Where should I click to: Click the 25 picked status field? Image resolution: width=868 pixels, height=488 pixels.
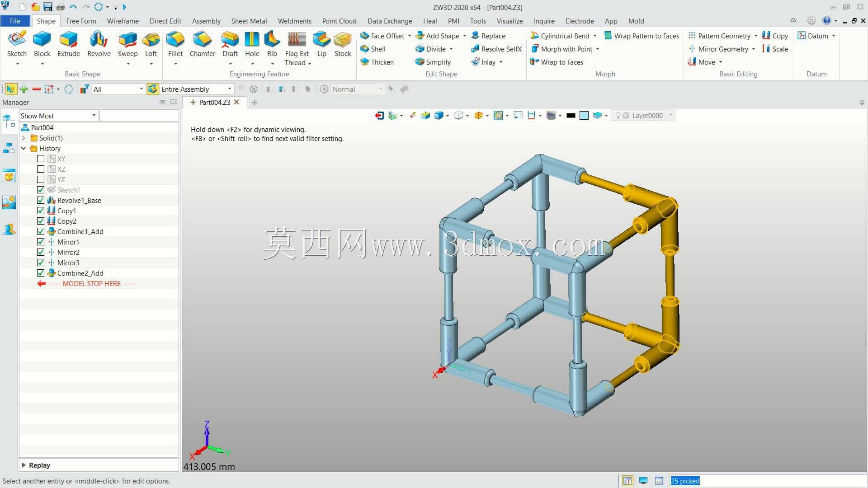click(x=768, y=481)
